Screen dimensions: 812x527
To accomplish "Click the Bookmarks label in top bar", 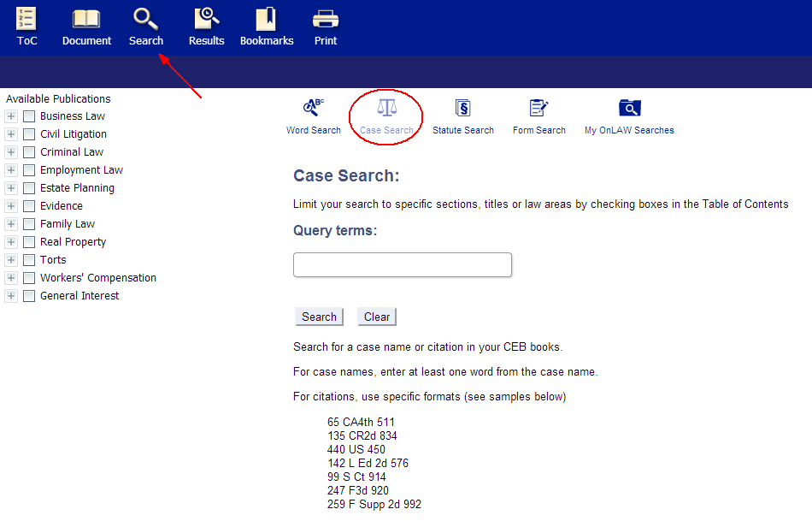I will click(267, 40).
